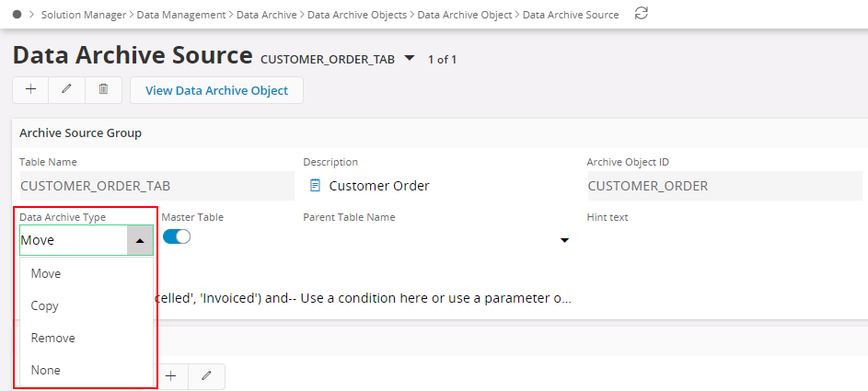Click the document icon beside Customer Order
Image resolution: width=868 pixels, height=391 pixels.
pos(315,186)
